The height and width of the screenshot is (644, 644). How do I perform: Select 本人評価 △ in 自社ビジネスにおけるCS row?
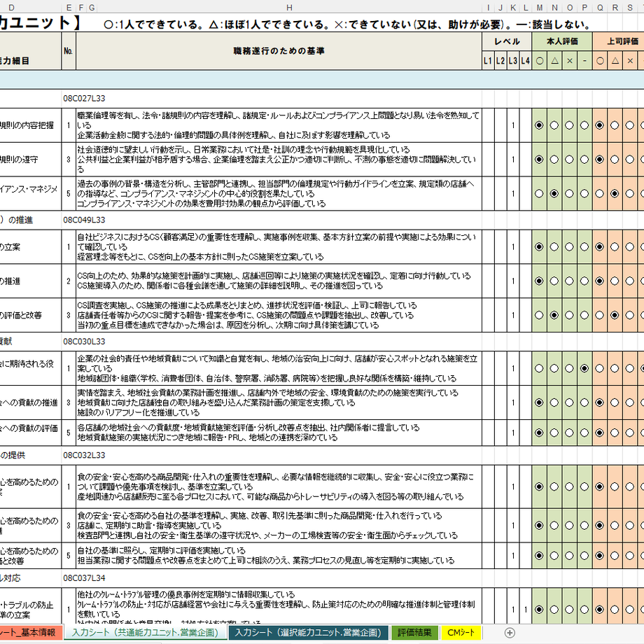click(x=554, y=247)
